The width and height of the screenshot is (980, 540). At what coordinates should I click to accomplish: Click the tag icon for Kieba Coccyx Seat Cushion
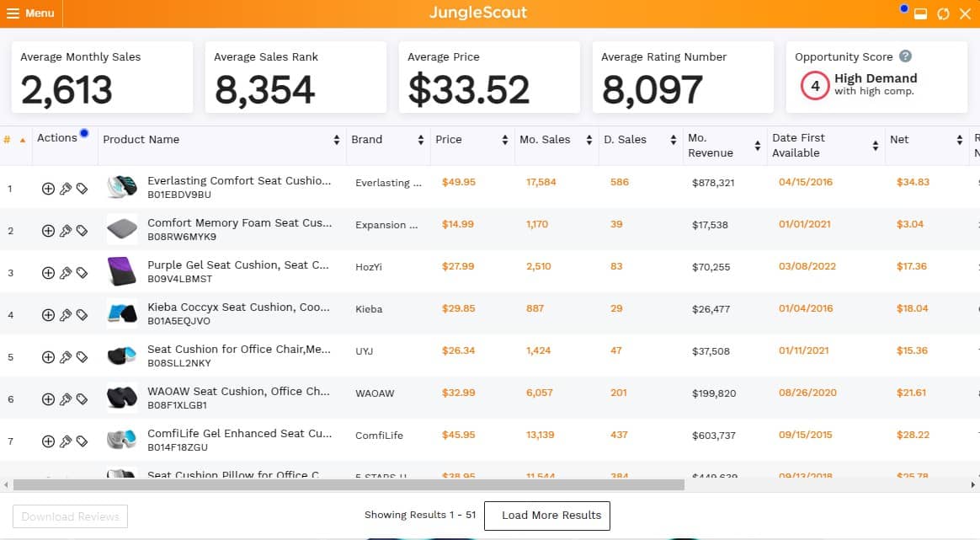82,314
